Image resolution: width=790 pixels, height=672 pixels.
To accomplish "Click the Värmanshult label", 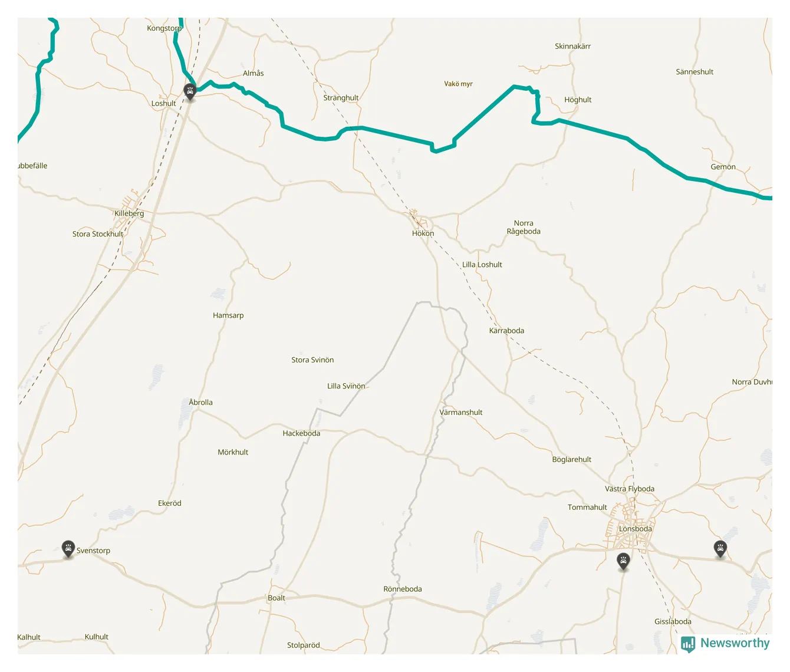I will (461, 413).
